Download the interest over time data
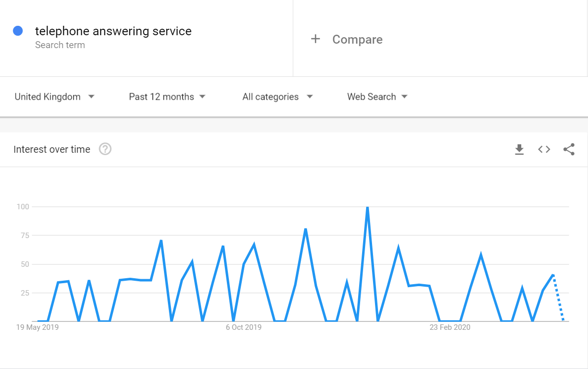This screenshot has width=588, height=369. (519, 149)
